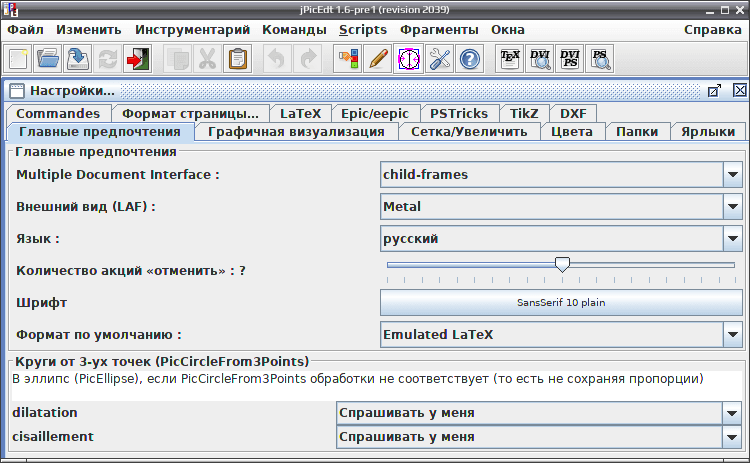The height and width of the screenshot is (463, 750).
Task: Switch to the Папки tab
Action: (637, 132)
